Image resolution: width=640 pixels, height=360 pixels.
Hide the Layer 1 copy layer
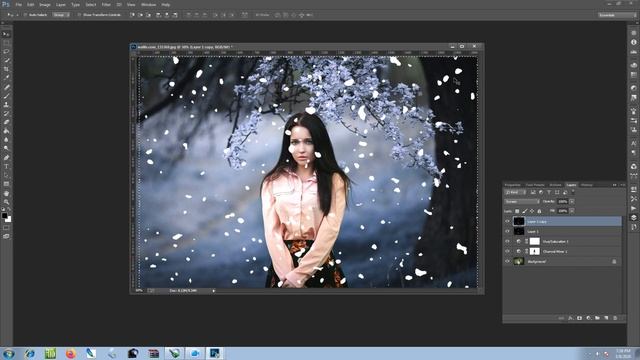(507, 221)
